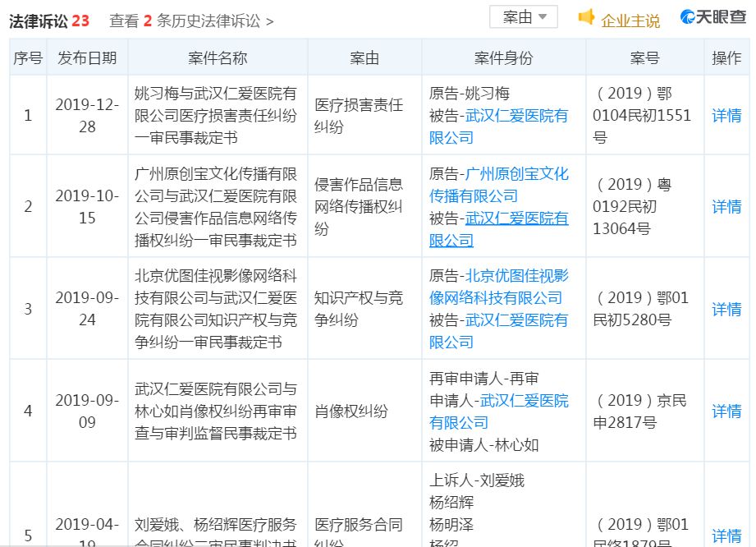Click case number （2019）鄂01民初5280号
The height and width of the screenshot is (547, 756).
(x=641, y=309)
